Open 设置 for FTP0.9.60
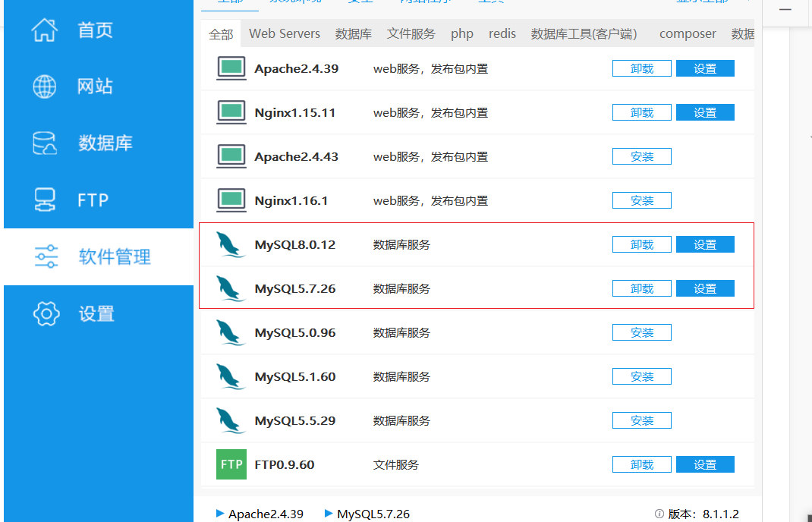The width and height of the screenshot is (812, 522). coord(705,464)
